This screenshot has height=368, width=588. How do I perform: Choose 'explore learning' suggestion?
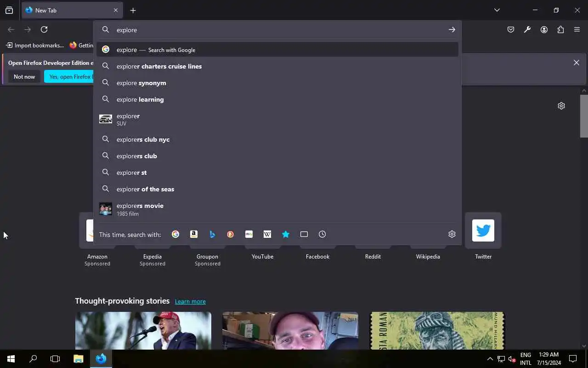pos(277,99)
